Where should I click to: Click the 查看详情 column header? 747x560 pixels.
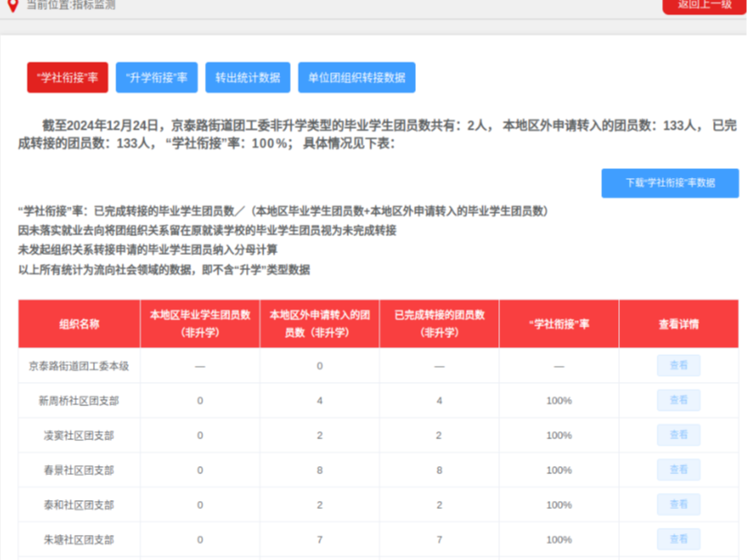pyautogui.click(x=679, y=324)
